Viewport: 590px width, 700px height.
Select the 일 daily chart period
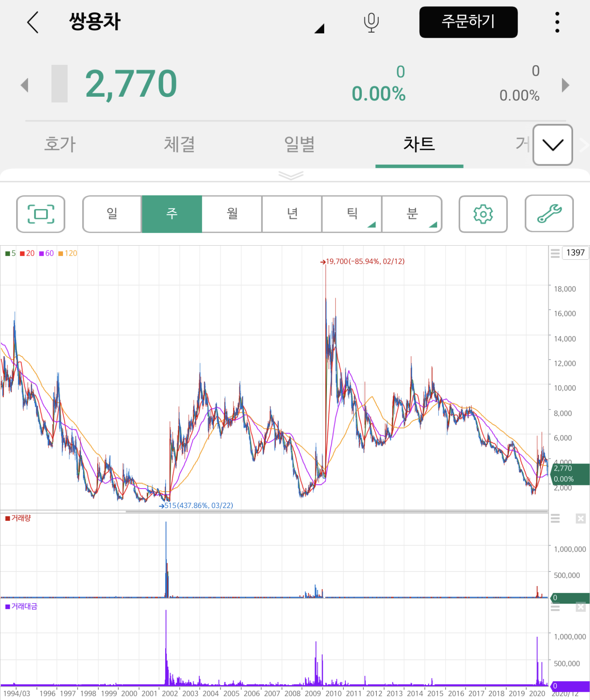pyautogui.click(x=112, y=214)
